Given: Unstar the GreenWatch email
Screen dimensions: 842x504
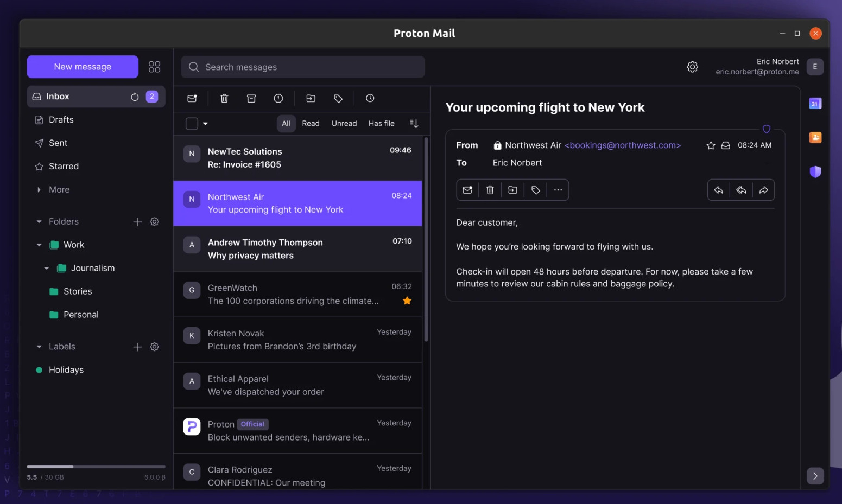Looking at the screenshot, I should pyautogui.click(x=407, y=301).
